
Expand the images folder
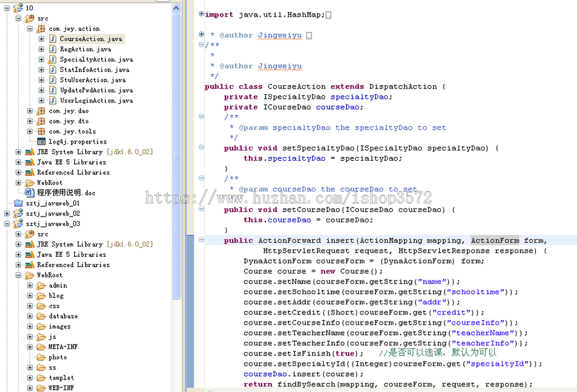pyautogui.click(x=29, y=326)
